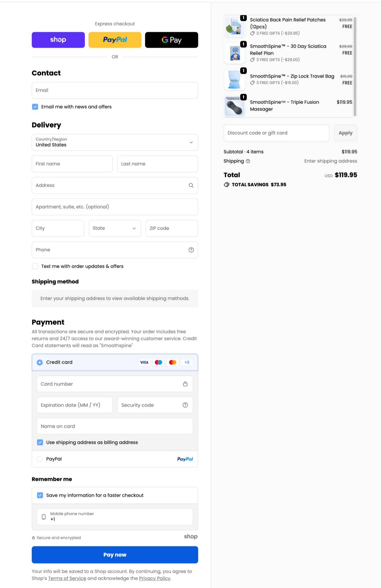Click the Mastercard icon
The width and height of the screenshot is (381, 588).
pos(173,362)
